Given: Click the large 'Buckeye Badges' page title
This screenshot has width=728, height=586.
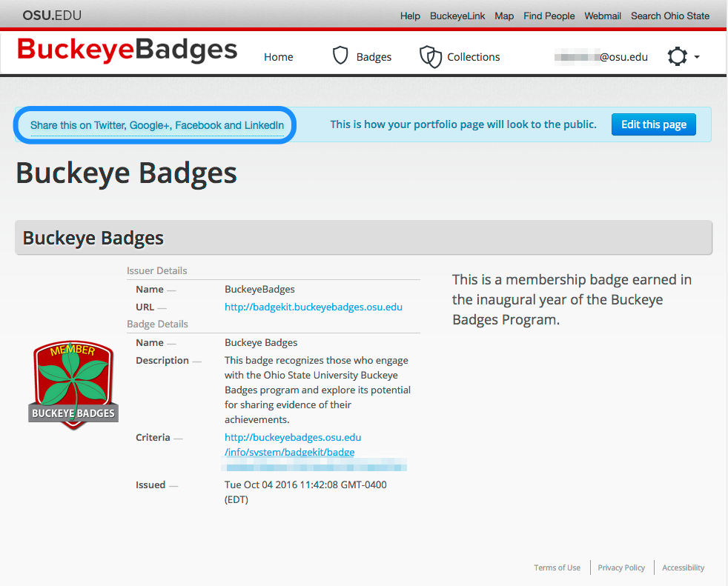Looking at the screenshot, I should (x=126, y=173).
